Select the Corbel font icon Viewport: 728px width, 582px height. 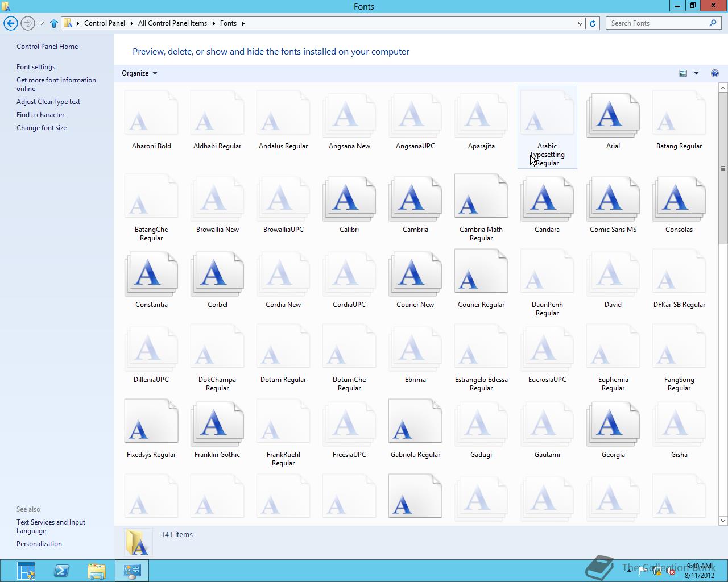[x=217, y=272]
